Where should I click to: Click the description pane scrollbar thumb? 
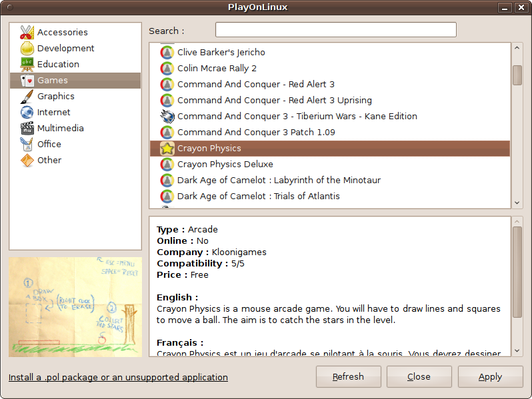pyautogui.click(x=517, y=272)
